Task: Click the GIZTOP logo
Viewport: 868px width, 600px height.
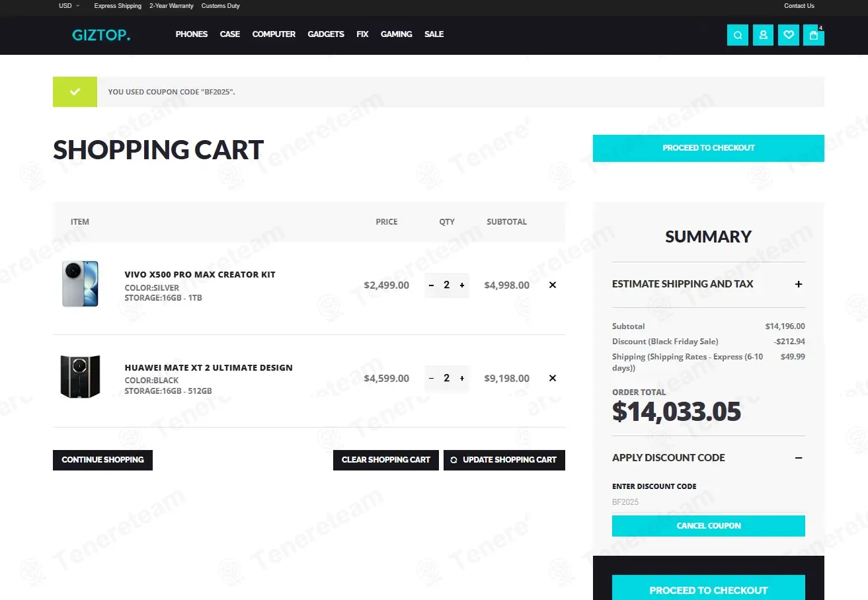Action: click(x=101, y=35)
